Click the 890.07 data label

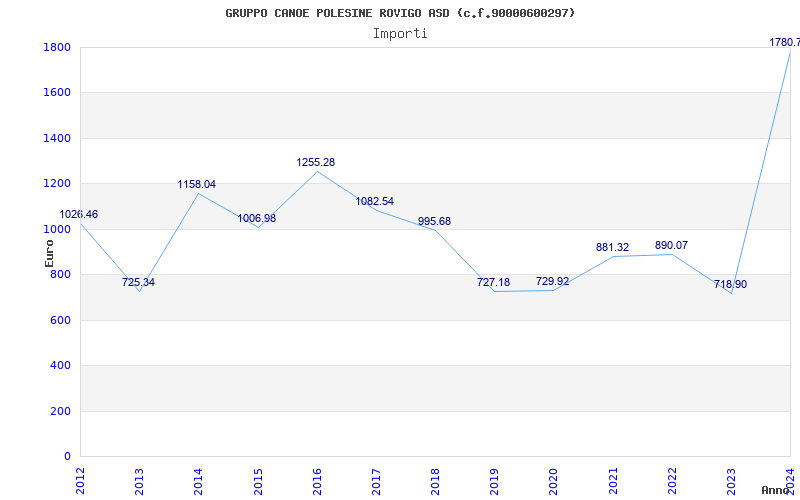[671, 245]
